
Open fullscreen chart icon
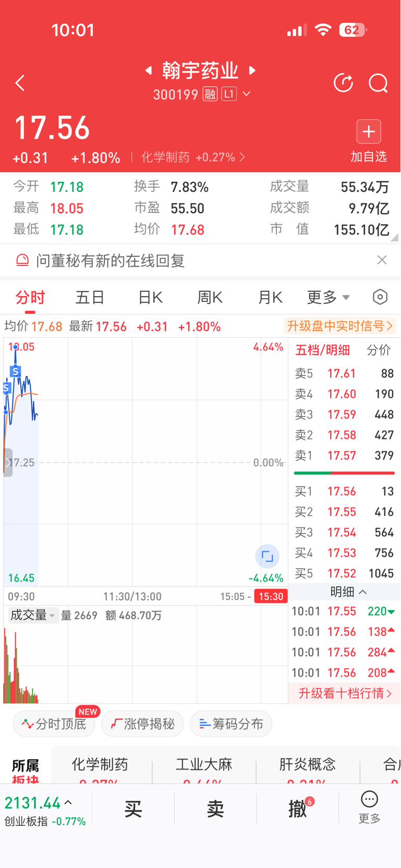point(267,557)
